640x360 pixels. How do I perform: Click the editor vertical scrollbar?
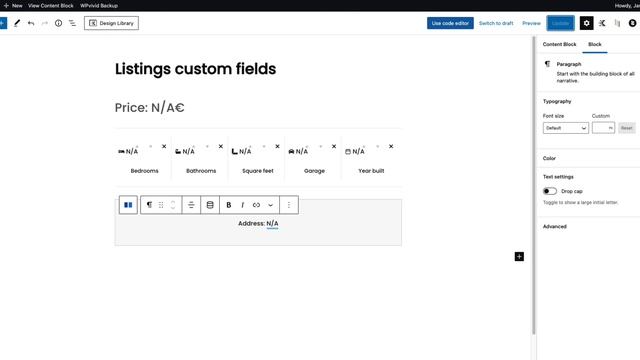533,186
